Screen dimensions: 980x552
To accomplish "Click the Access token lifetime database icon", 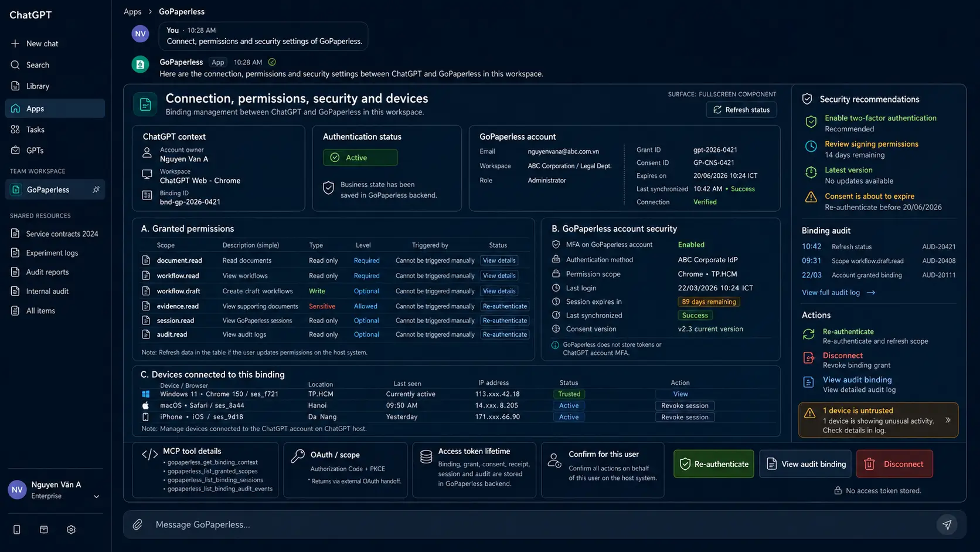I will (x=426, y=456).
